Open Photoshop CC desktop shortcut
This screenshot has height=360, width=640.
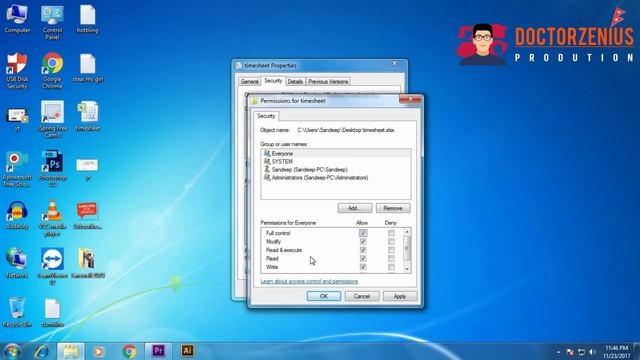(x=52, y=169)
